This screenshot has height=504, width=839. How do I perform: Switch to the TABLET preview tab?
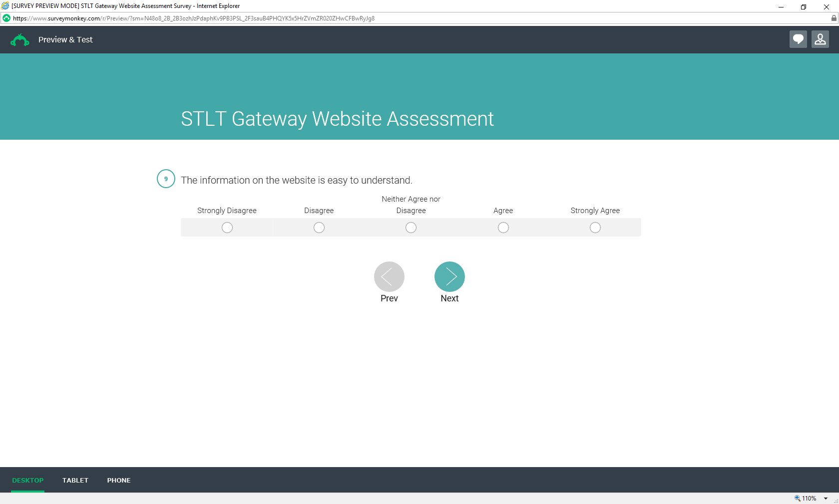click(x=75, y=480)
